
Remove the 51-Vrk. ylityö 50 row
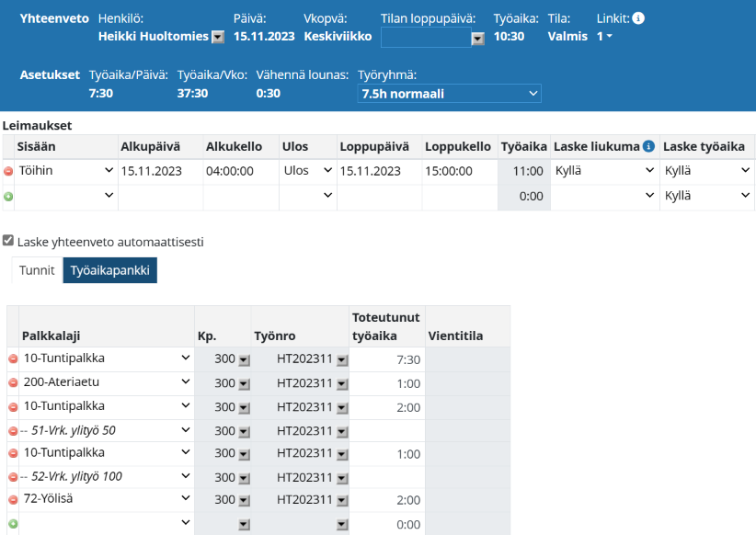(x=13, y=430)
